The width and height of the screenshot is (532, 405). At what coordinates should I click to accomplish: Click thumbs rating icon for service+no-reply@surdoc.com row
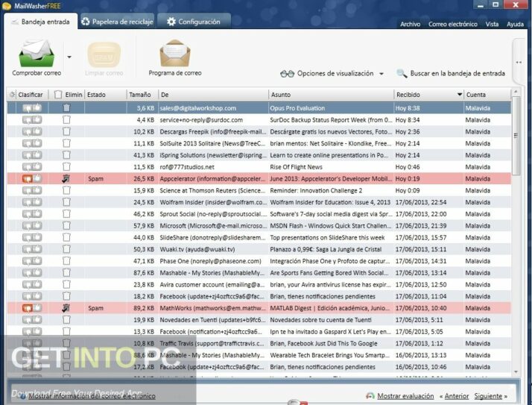[32, 120]
